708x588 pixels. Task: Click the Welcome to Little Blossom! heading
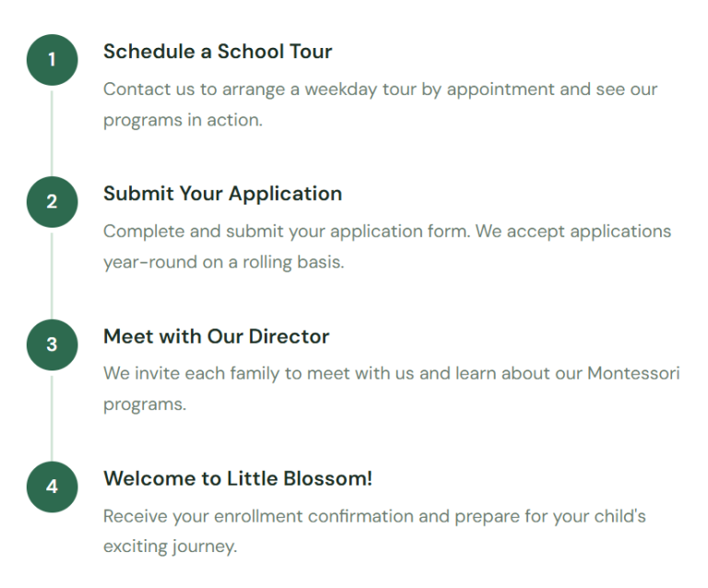[238, 478]
